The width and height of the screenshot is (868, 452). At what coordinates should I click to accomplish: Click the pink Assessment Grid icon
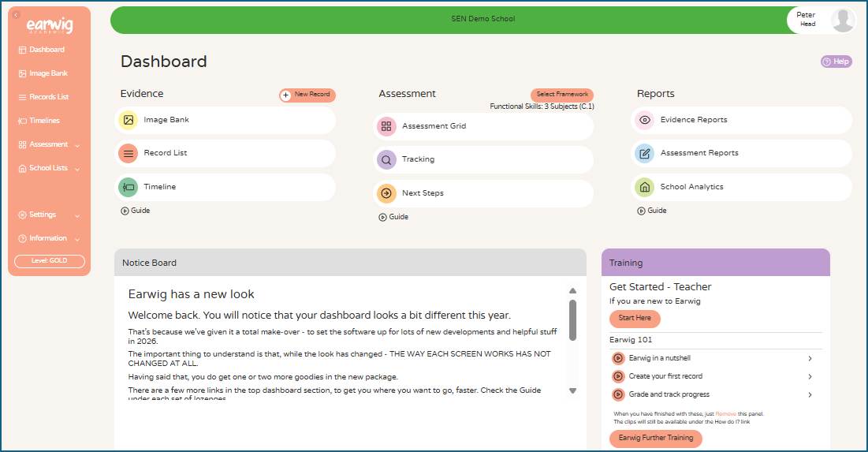click(386, 126)
